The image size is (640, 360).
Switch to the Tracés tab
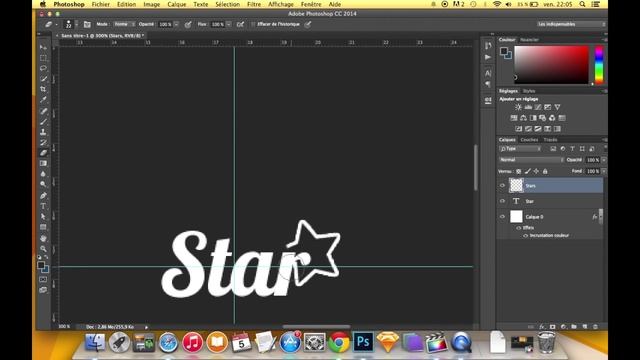(550, 140)
